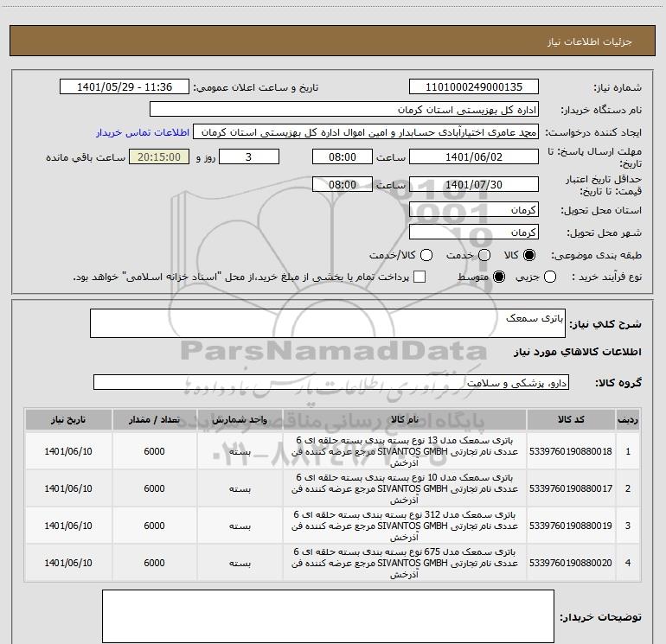Choose the متوسط purchase type radio
The height and width of the screenshot is (644, 666).
click(499, 277)
